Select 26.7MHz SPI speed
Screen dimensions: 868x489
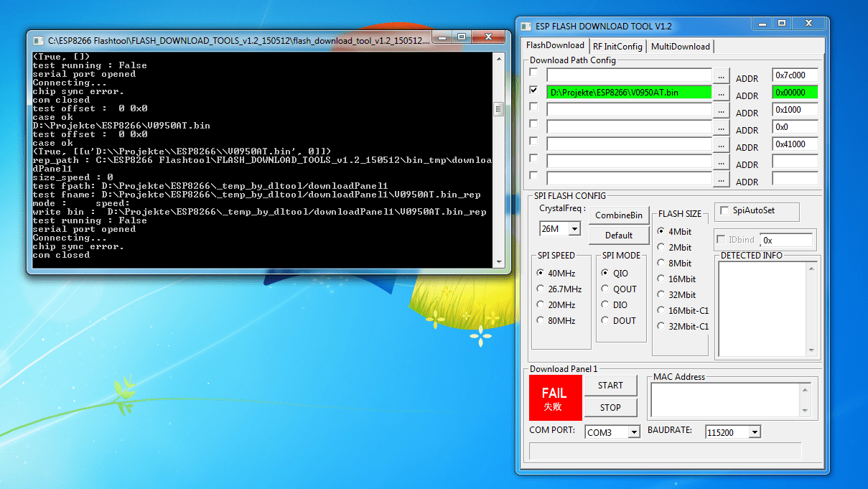point(541,289)
